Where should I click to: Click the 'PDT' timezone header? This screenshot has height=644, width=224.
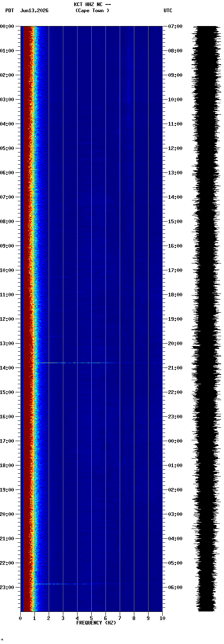[9, 11]
